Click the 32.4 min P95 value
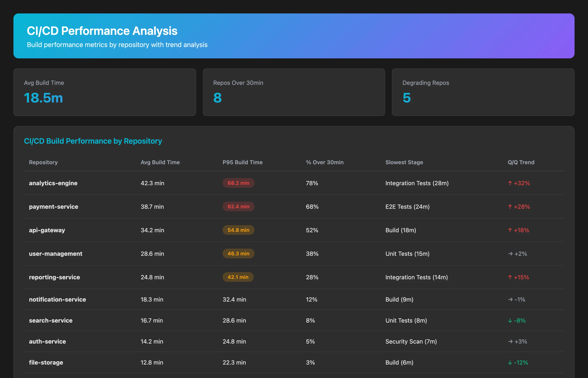This screenshot has height=378, width=588. tap(234, 299)
